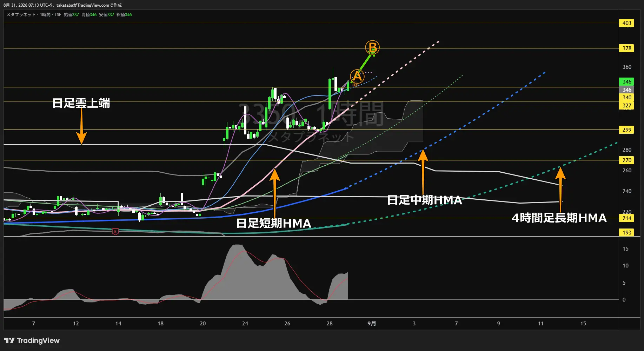Select the 260 price scale value
The image size is (644, 351).
(x=627, y=171)
